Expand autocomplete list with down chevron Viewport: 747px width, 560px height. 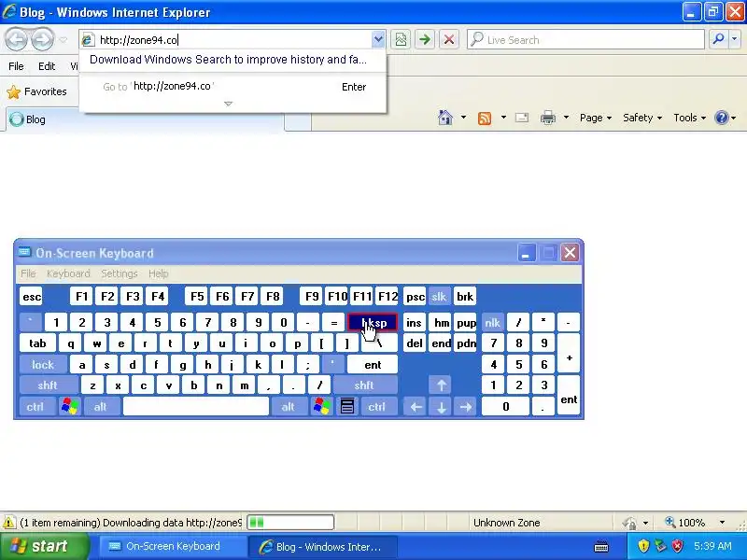point(228,104)
